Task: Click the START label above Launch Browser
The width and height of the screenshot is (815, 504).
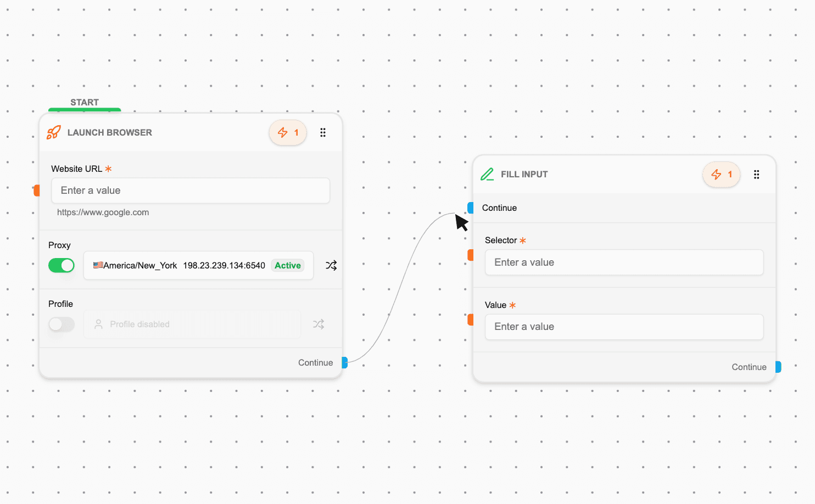Action: coord(85,102)
